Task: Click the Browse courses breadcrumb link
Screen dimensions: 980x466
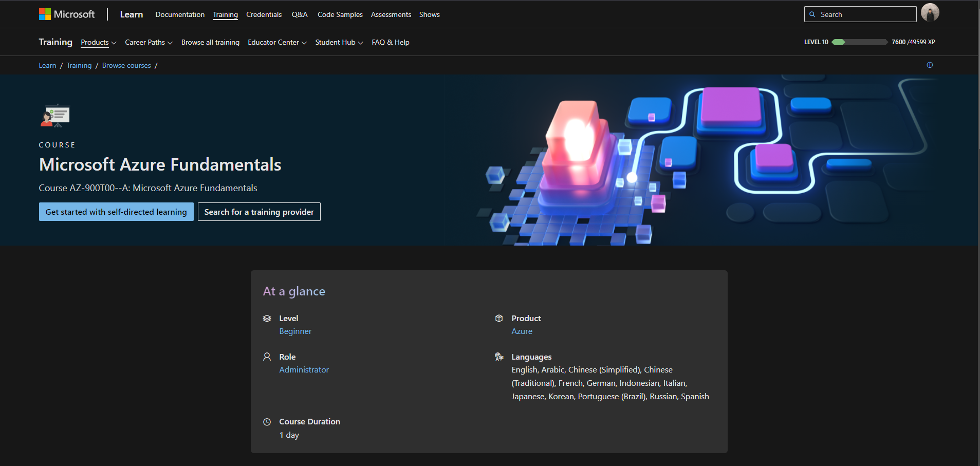Action: 126,65
